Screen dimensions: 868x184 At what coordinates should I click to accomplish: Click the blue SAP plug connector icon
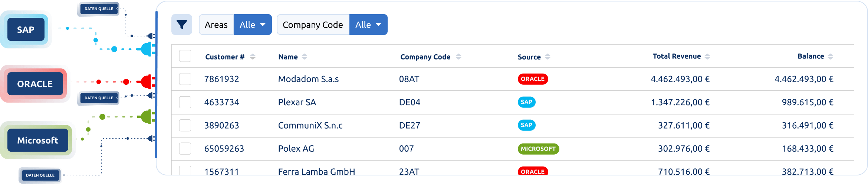pos(147,49)
